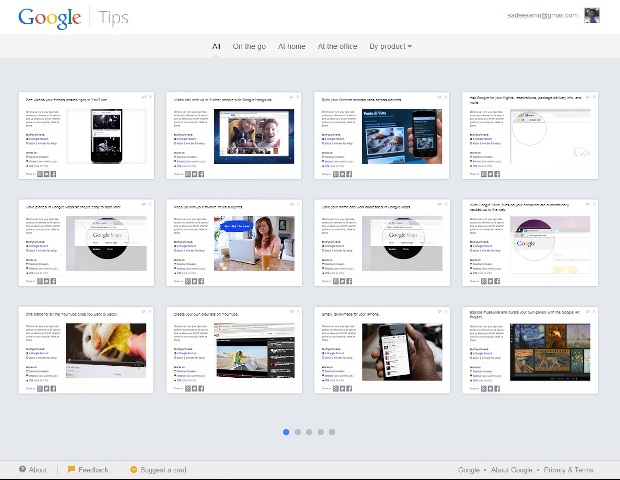
Task: Tweet the Ask Google flights card
Action: click(490, 174)
